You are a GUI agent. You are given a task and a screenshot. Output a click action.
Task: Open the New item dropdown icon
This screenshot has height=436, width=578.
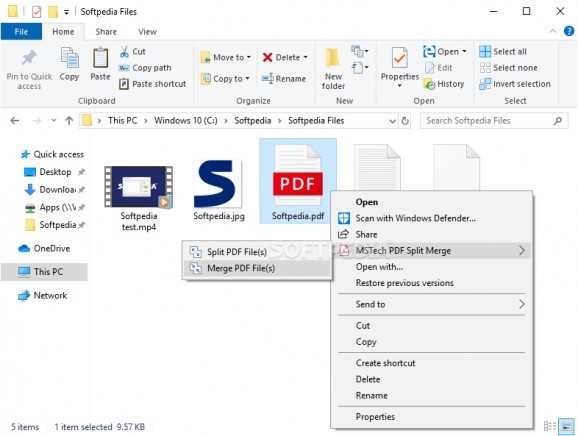(359, 51)
